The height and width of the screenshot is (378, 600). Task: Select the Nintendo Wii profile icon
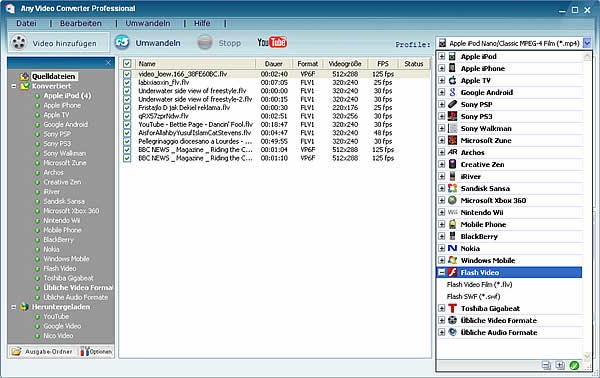pos(452,212)
